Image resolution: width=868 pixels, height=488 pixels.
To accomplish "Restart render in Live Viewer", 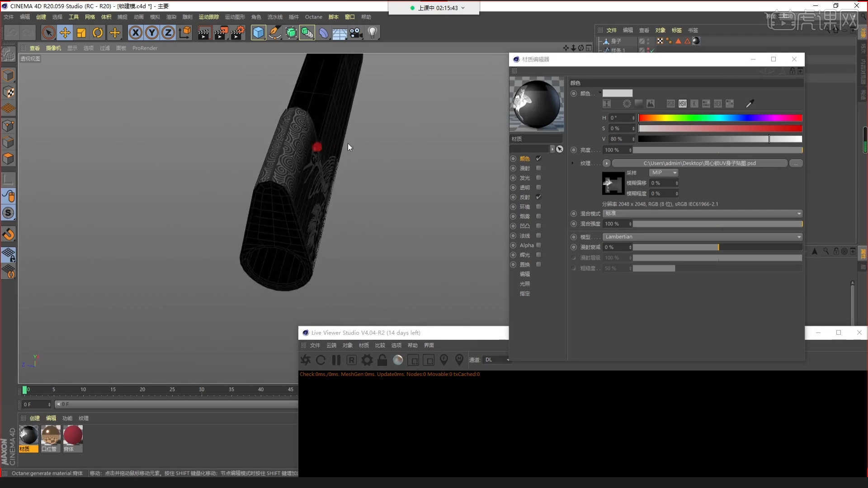I will tap(321, 360).
